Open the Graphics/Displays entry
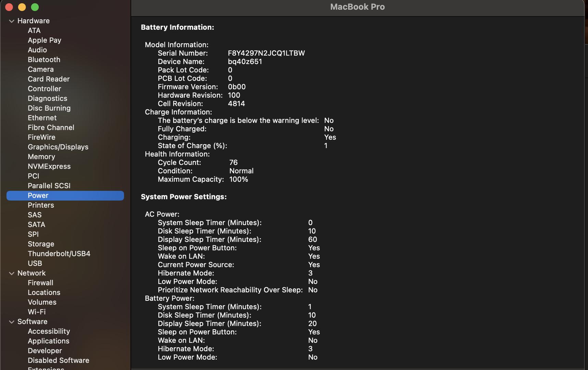The height and width of the screenshot is (370, 588). coord(58,147)
